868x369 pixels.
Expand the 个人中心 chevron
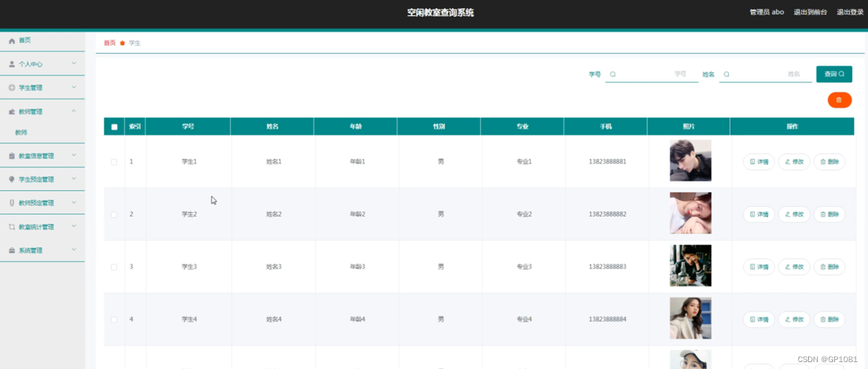pos(74,63)
